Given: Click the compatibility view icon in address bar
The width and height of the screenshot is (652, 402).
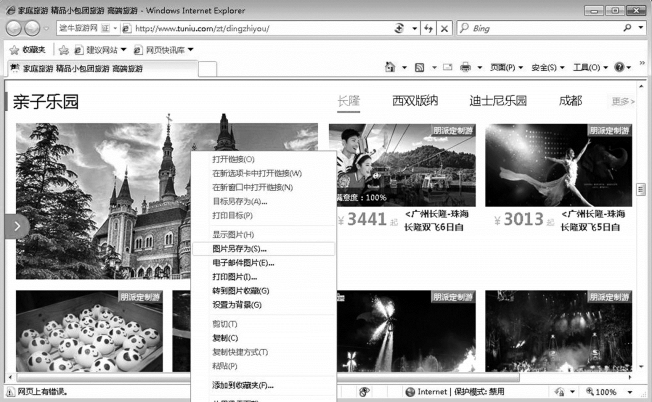Looking at the screenshot, I should pos(399,28).
